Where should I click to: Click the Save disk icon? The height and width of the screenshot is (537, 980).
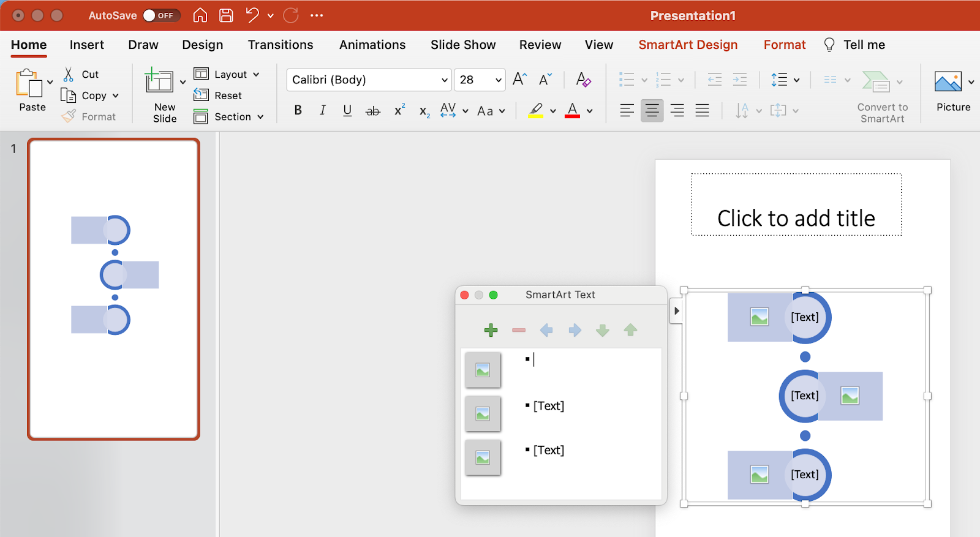pos(227,15)
